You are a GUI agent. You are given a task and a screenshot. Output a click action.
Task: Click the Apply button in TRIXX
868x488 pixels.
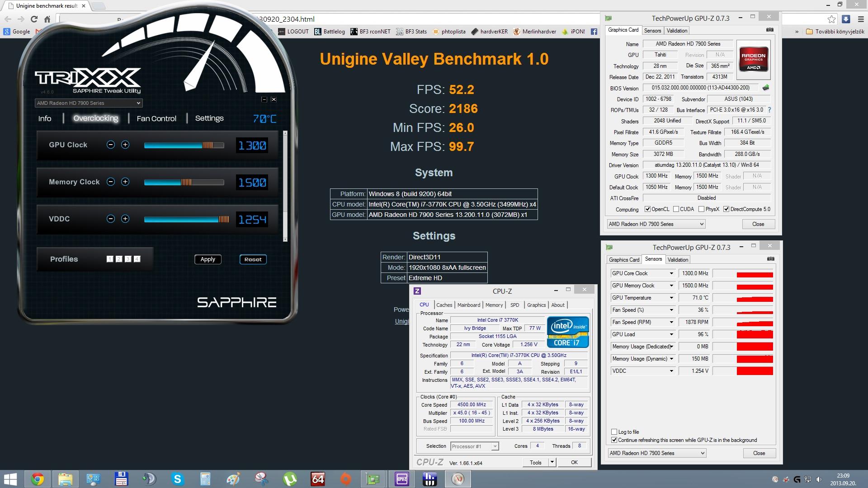[x=208, y=259]
